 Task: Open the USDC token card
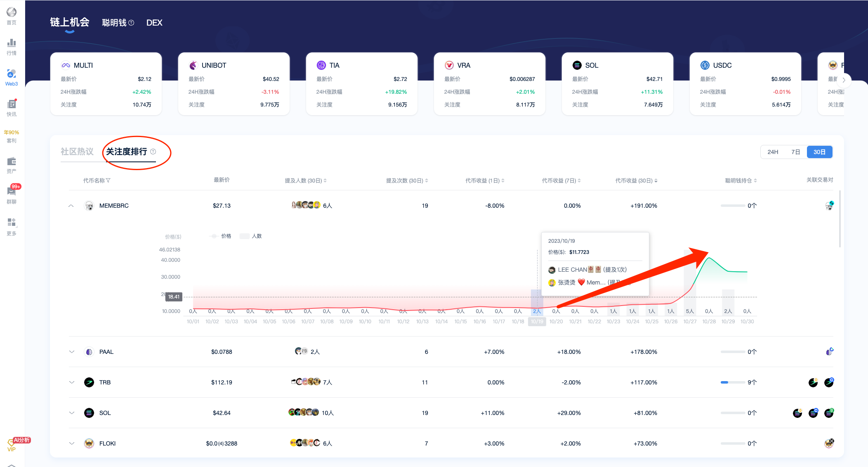pos(745,84)
